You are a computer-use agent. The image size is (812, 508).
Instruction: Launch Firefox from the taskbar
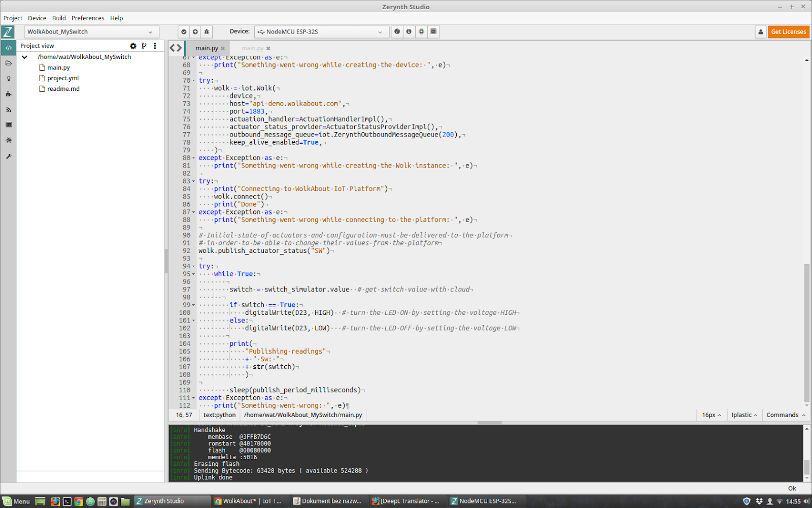tap(55, 501)
